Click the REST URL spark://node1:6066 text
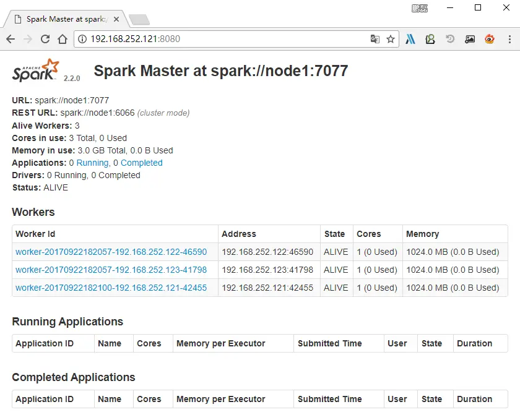This screenshot has height=420, width=520. (x=98, y=113)
